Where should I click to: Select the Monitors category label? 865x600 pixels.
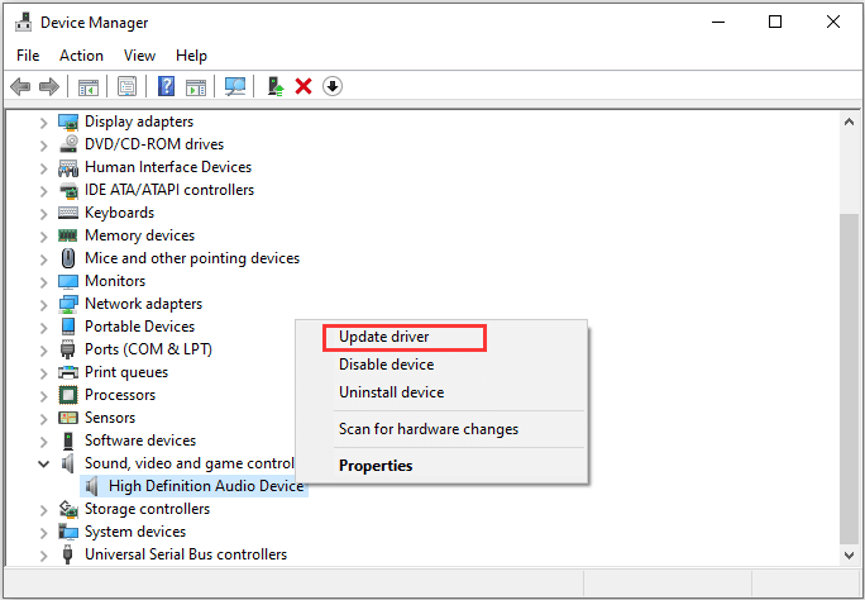(x=115, y=281)
